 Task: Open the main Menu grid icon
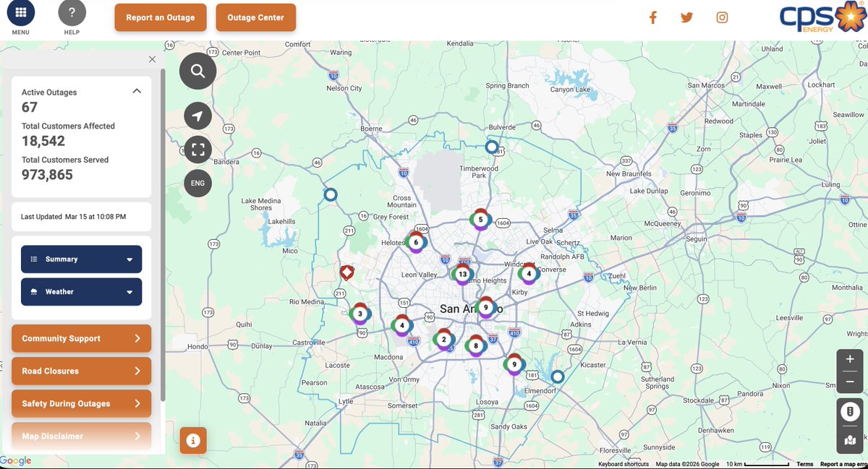21,13
